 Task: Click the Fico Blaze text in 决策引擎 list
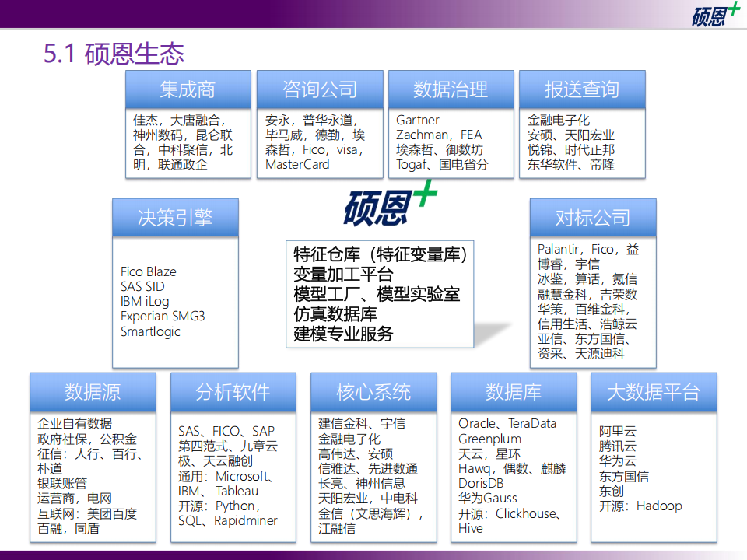149,271
